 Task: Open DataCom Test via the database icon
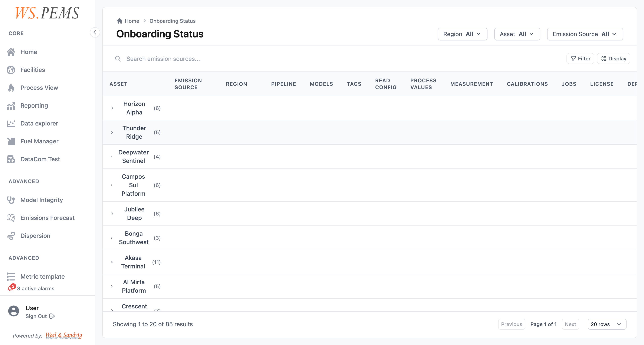pos(11,159)
